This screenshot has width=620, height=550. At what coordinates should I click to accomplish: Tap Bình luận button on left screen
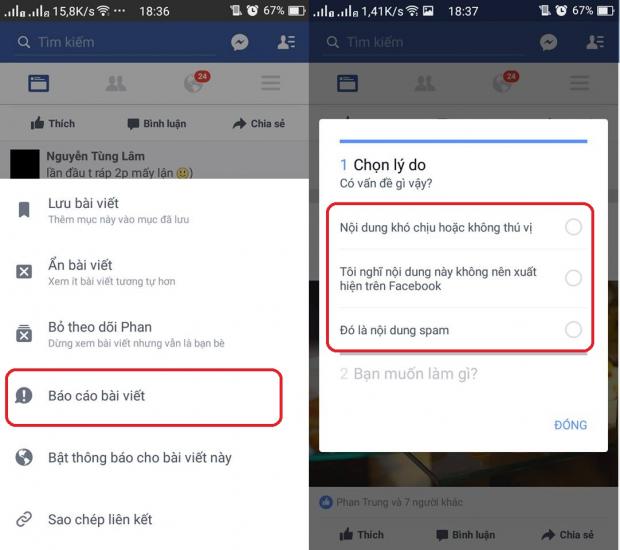click(157, 124)
